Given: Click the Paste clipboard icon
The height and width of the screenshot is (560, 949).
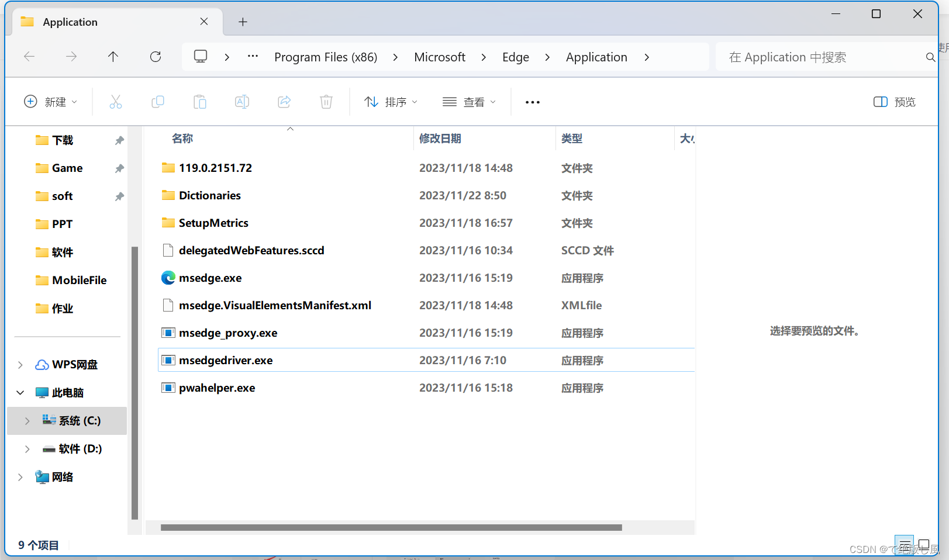Looking at the screenshot, I should [200, 102].
